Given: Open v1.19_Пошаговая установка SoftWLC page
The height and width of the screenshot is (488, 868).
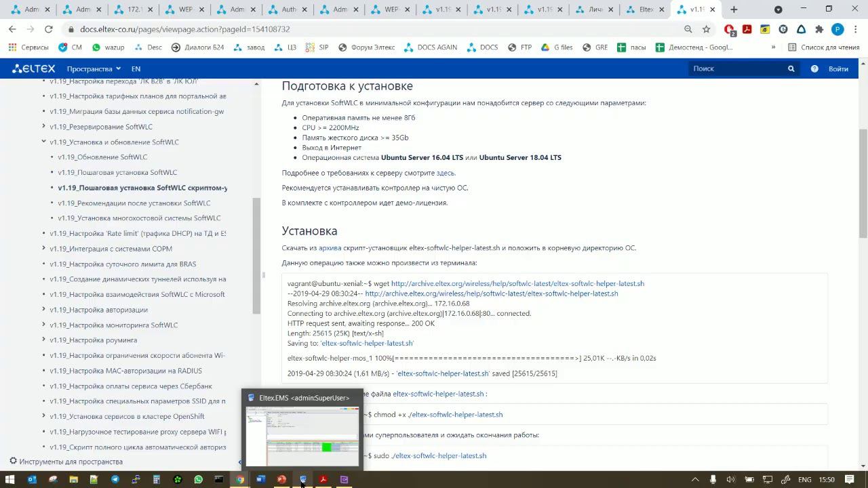Looking at the screenshot, I should point(117,172).
